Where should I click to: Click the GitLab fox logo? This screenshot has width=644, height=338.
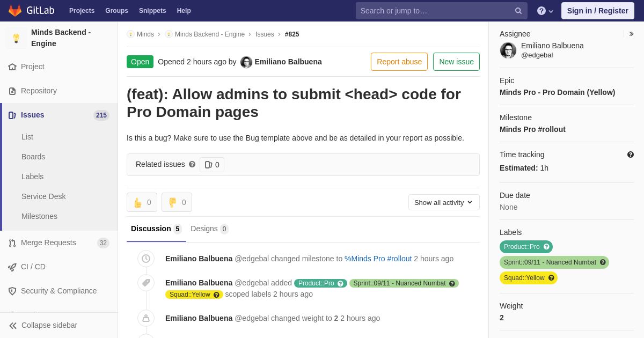15,11
